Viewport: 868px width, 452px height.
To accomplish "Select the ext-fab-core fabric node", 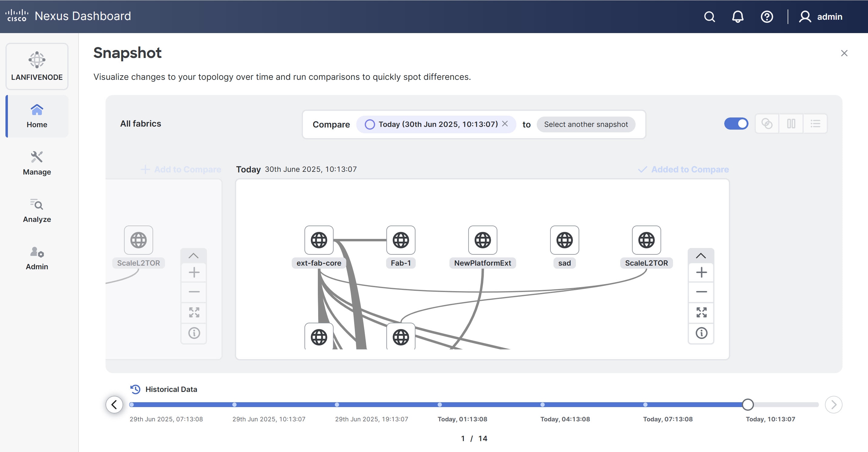I will coord(319,240).
